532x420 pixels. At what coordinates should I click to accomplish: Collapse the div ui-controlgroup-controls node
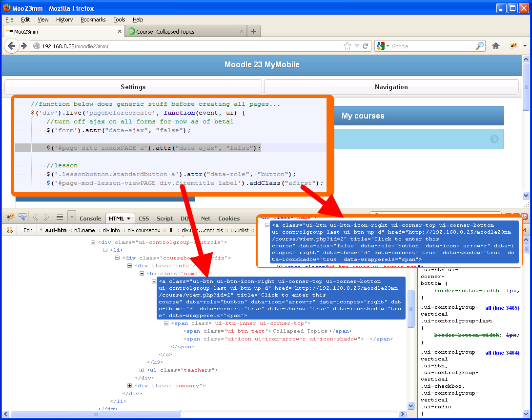click(x=93, y=242)
